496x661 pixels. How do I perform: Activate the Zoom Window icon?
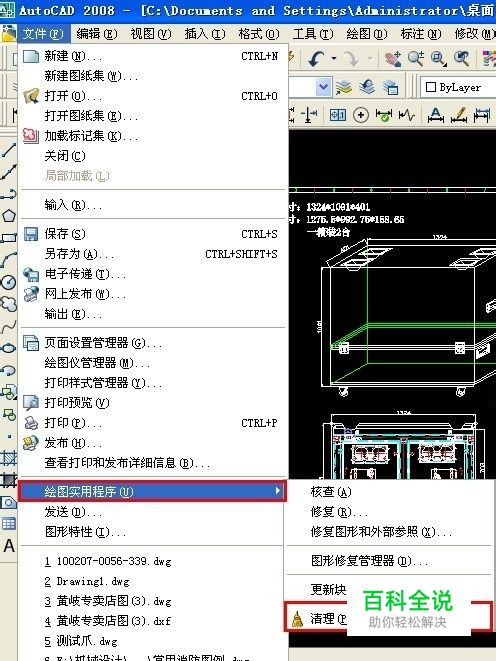click(x=439, y=59)
